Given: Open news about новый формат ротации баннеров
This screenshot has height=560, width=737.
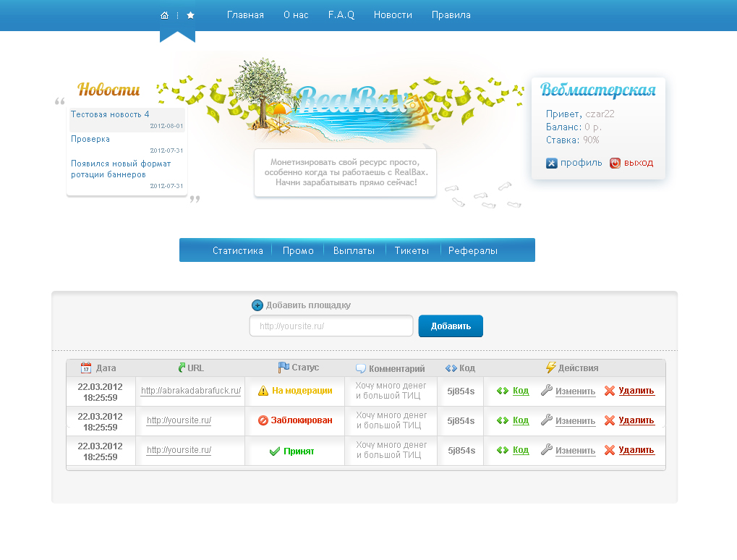Looking at the screenshot, I should (x=121, y=169).
